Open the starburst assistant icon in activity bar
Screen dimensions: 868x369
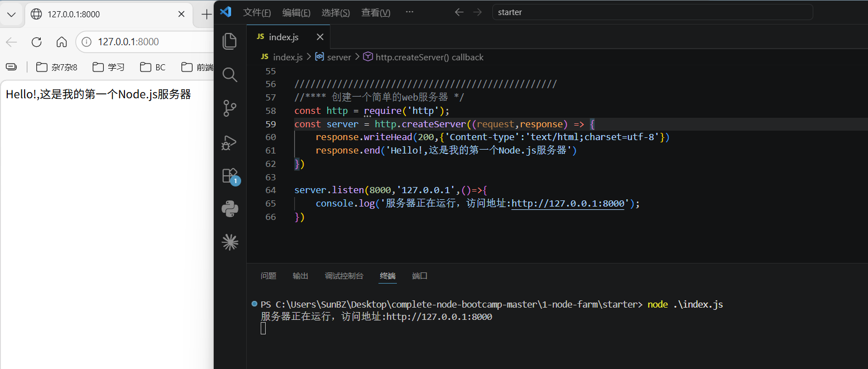(x=230, y=242)
